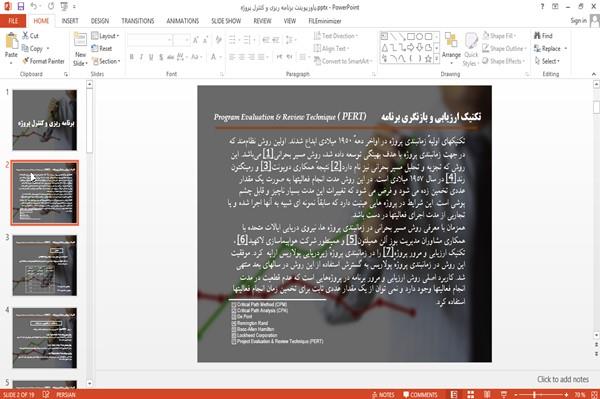Toggle bullets list
The image size is (600, 399).
233,40
